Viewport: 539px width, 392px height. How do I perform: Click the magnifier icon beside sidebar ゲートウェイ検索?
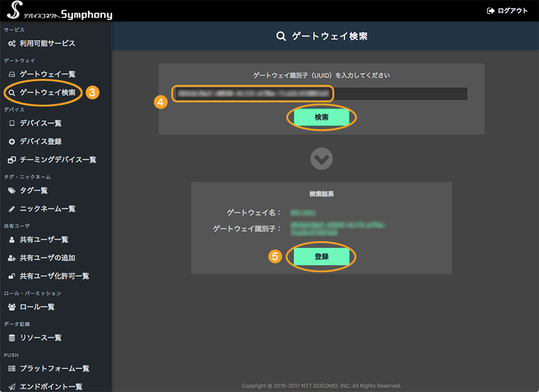[x=12, y=93]
